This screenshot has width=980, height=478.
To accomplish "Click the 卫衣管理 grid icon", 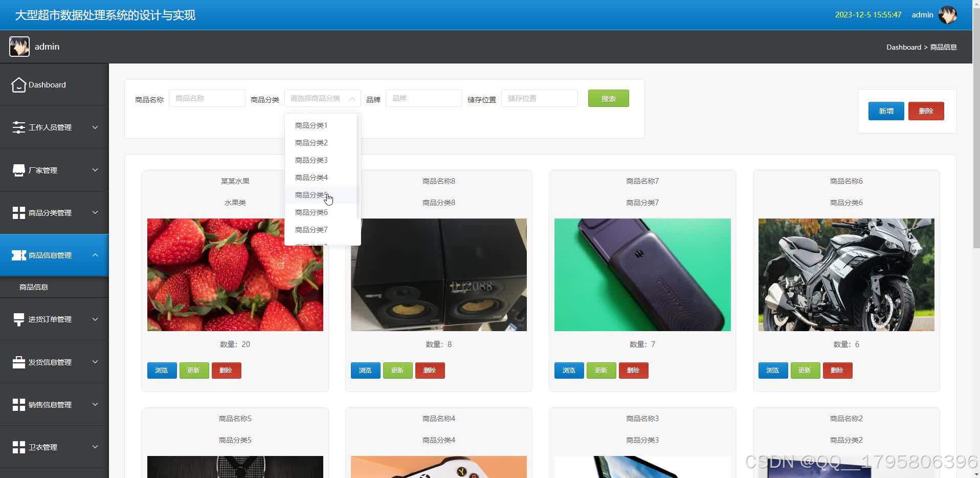I will tap(19, 447).
